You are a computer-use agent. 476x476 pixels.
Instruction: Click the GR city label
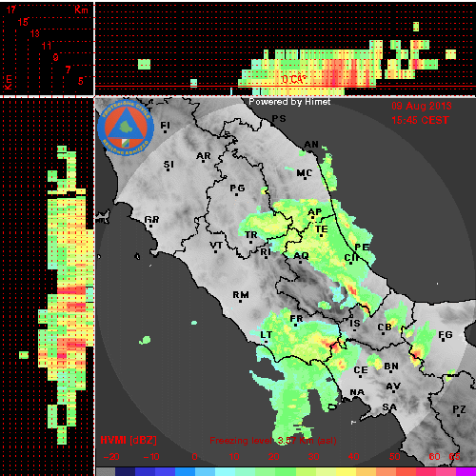coord(151,220)
